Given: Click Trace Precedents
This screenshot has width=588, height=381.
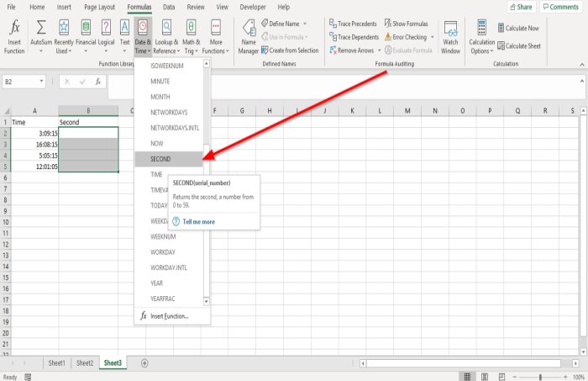Looking at the screenshot, I should click(353, 24).
